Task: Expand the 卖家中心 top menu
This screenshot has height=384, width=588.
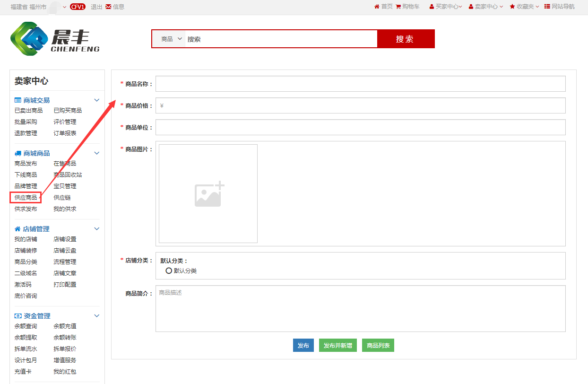Action: pyautogui.click(x=486, y=7)
